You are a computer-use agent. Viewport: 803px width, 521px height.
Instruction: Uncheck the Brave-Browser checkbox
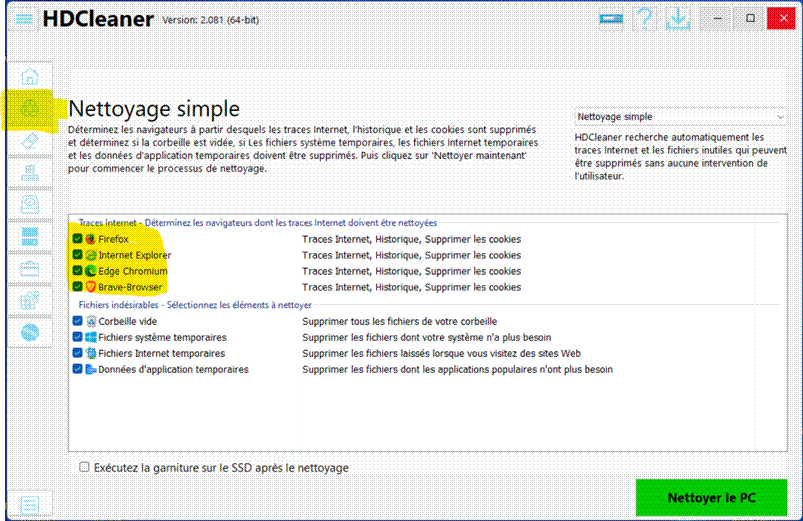click(x=77, y=286)
